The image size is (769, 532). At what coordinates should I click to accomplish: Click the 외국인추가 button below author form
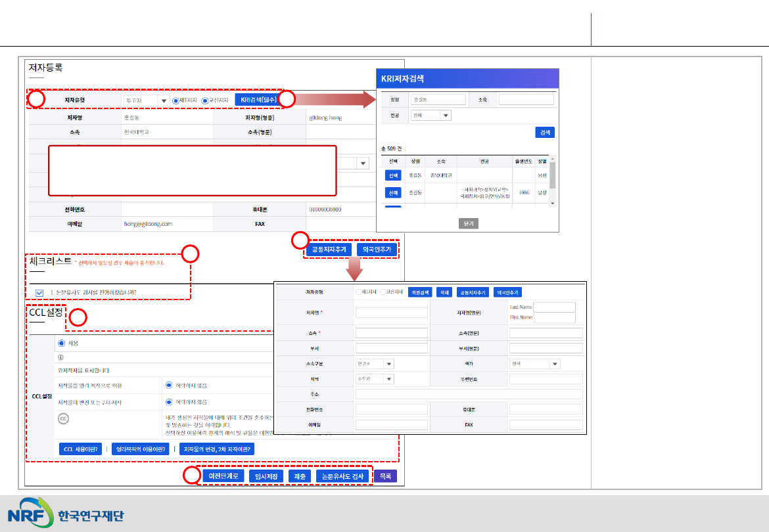pyautogui.click(x=377, y=250)
